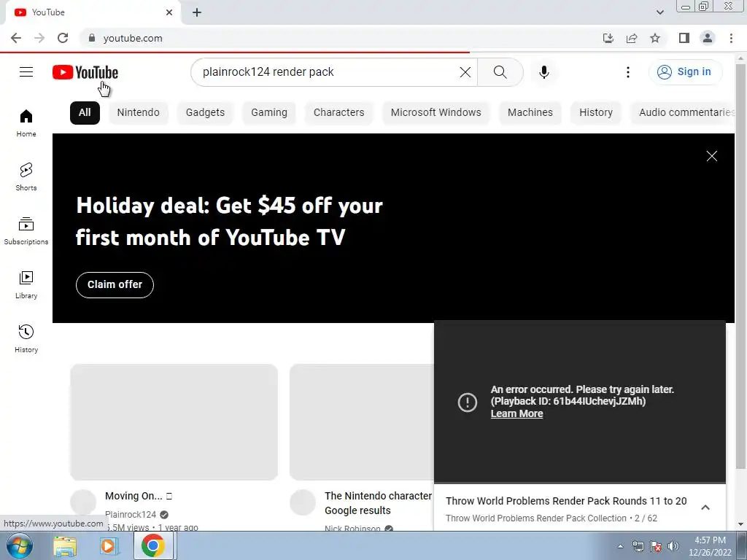Screen dimensions: 747x560
Task: Click Claim offer button
Action: (x=115, y=285)
